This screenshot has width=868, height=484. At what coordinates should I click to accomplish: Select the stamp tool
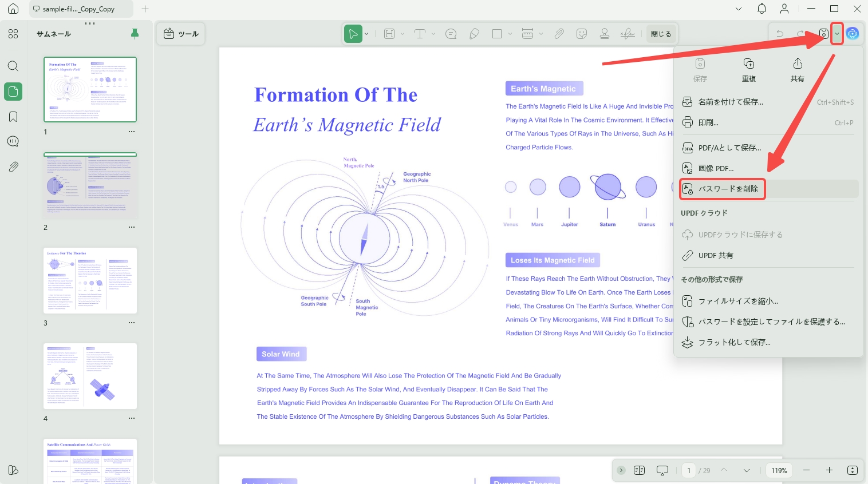point(605,34)
